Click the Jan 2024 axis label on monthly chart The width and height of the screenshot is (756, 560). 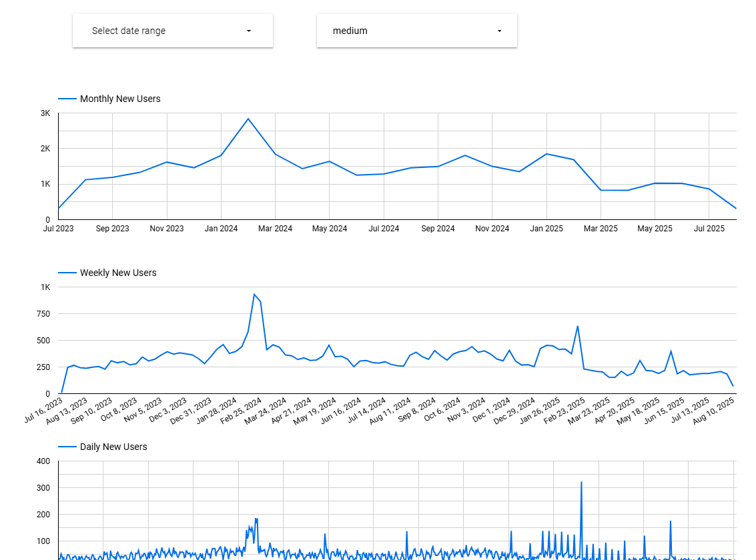(221, 229)
